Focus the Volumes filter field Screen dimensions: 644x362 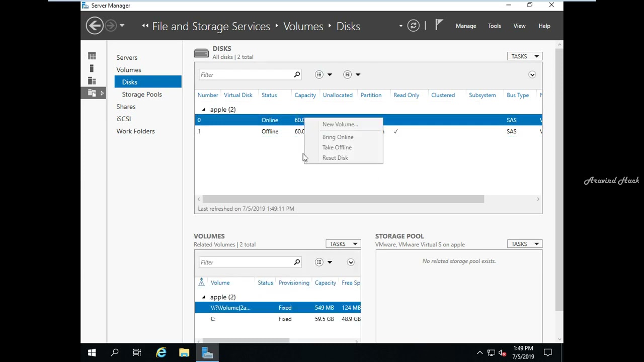tap(246, 262)
